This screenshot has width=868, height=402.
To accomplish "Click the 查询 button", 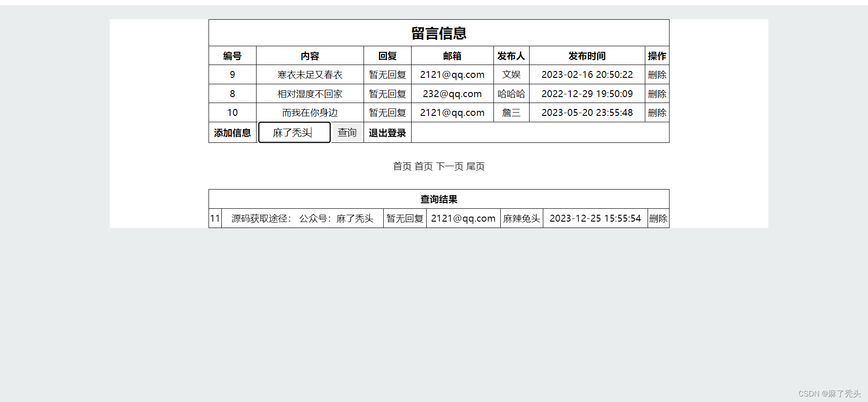I will coord(347,132).
